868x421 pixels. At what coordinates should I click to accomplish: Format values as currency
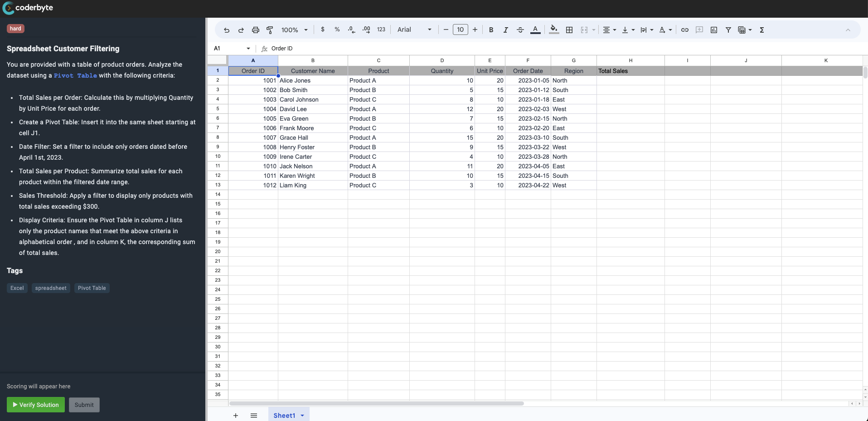[x=323, y=29]
